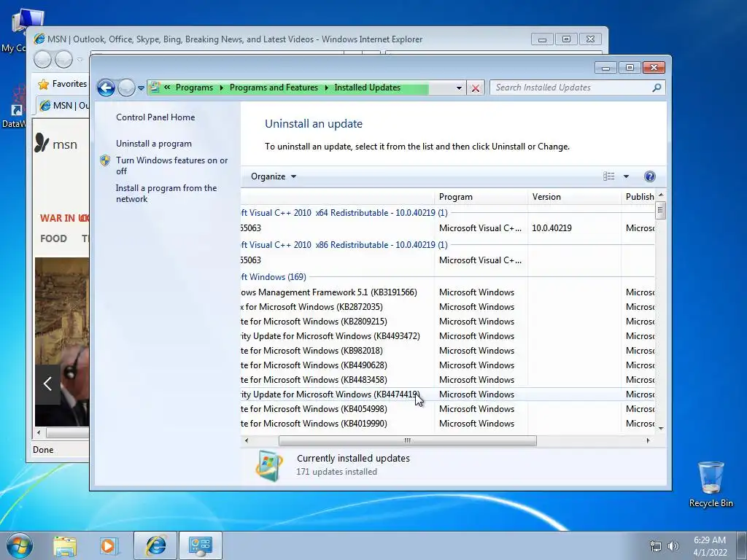747x560 pixels.
Task: Open the Organize dropdown menu
Action: [274, 176]
